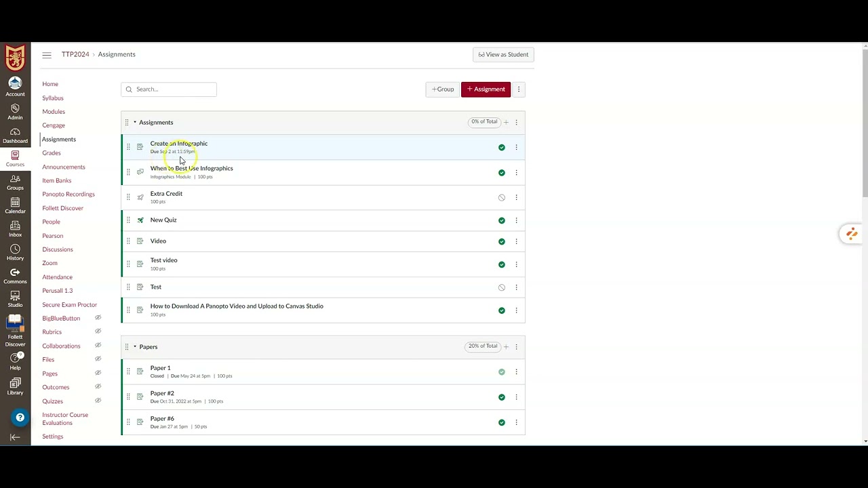This screenshot has height=488, width=868.
Task: Open the Create an Infographic assignment link
Action: (x=179, y=144)
